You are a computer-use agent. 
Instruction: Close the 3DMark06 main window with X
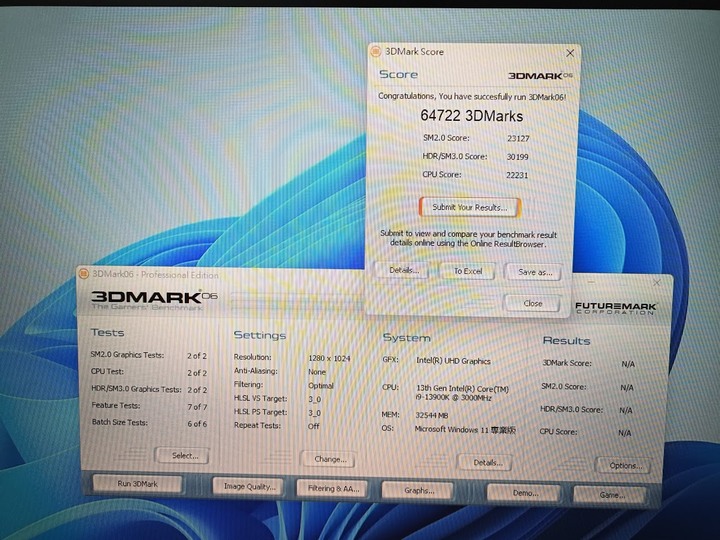657,282
